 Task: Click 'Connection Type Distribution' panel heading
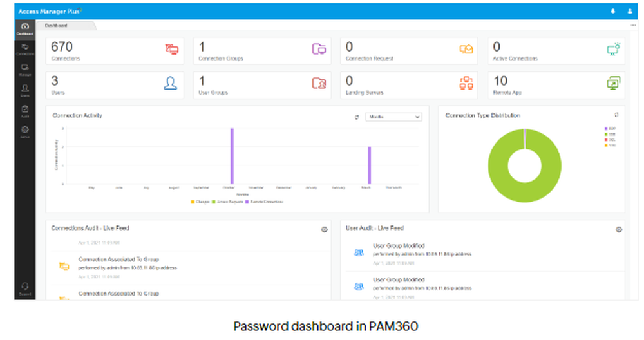pos(482,115)
